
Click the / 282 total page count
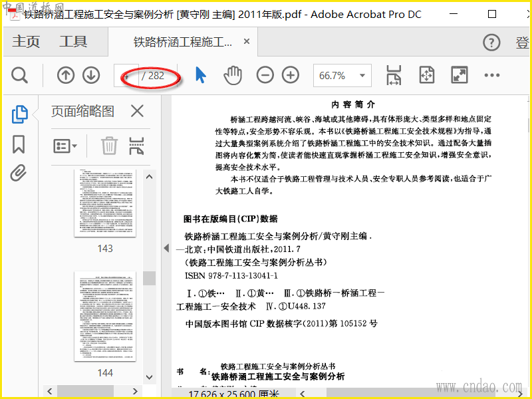point(153,76)
